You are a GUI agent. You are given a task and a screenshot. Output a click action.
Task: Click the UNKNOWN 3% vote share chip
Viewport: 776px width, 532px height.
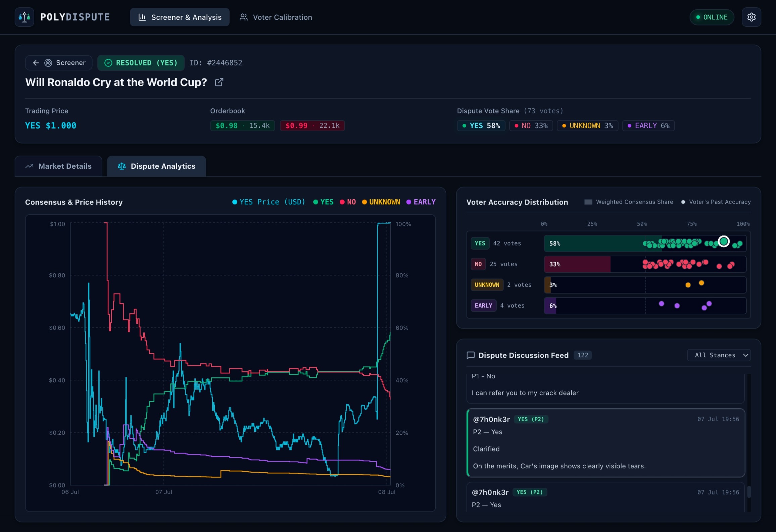coord(588,126)
